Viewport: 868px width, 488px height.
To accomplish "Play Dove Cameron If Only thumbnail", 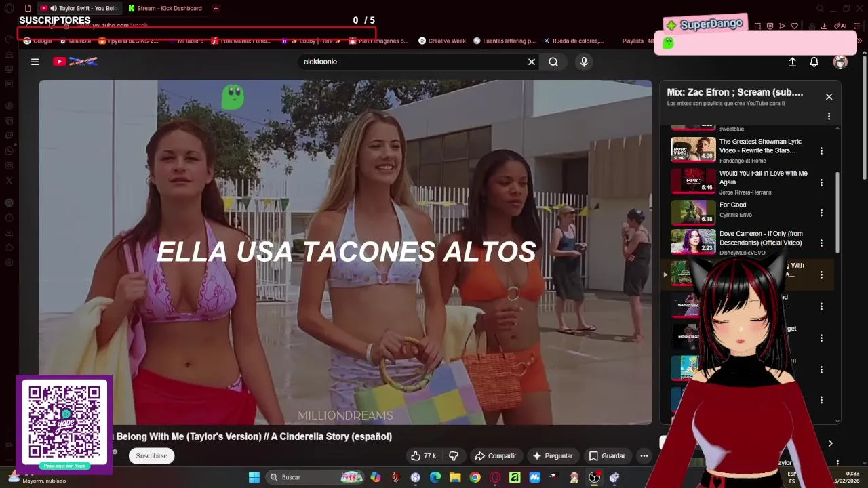I will click(x=693, y=241).
